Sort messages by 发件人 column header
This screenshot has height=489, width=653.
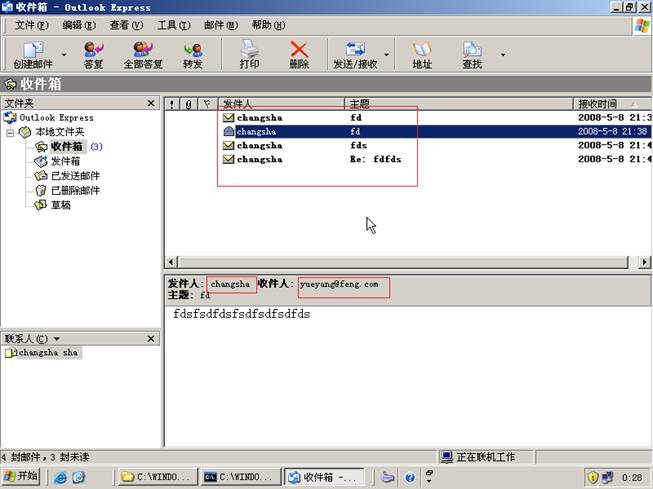[280, 104]
